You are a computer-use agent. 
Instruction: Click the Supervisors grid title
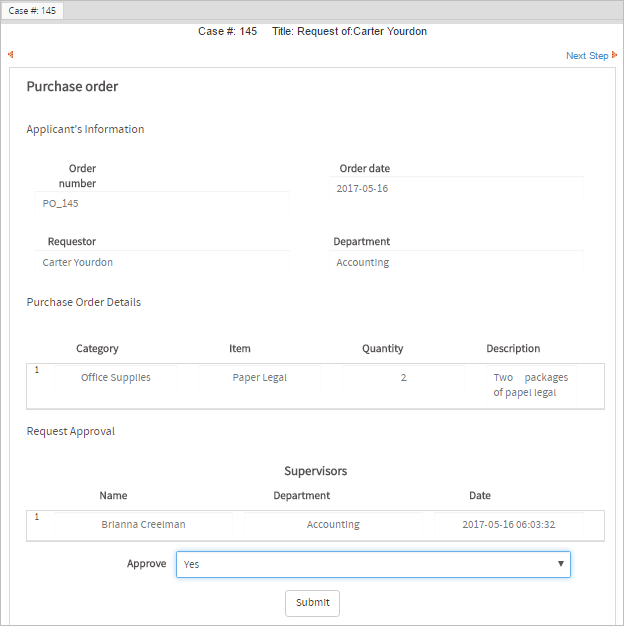click(315, 471)
